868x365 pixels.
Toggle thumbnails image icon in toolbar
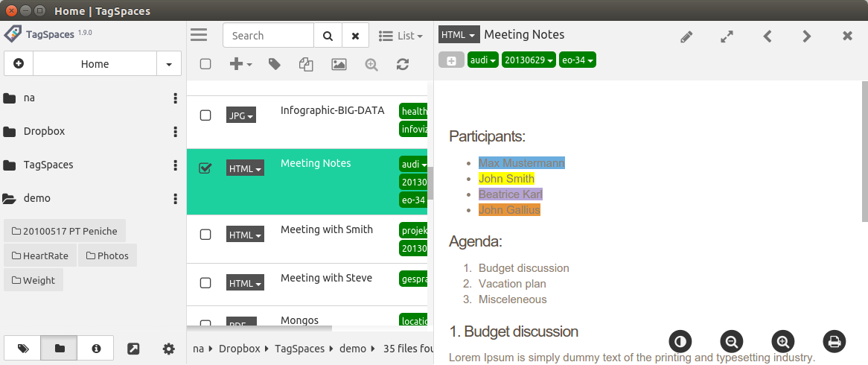339,64
